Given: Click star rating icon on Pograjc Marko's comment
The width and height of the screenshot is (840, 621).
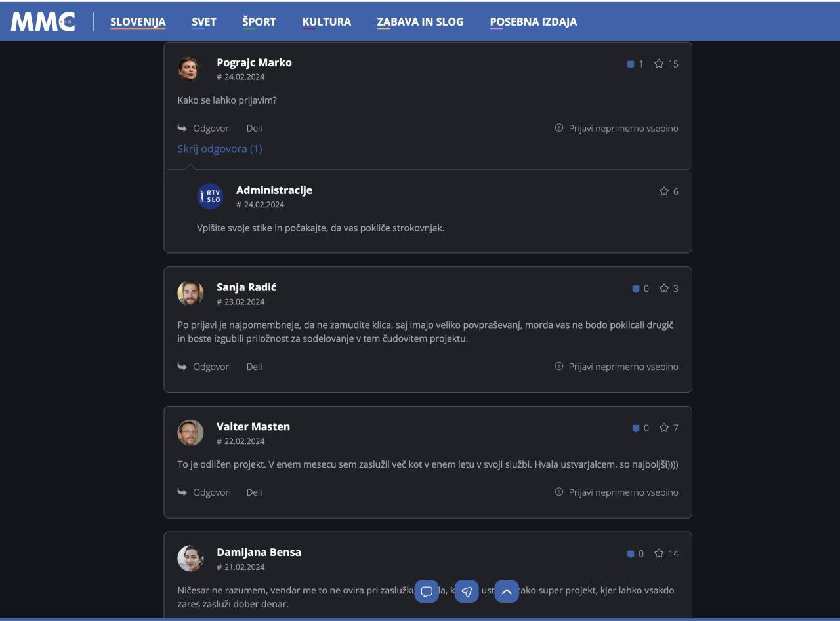Looking at the screenshot, I should (x=659, y=64).
